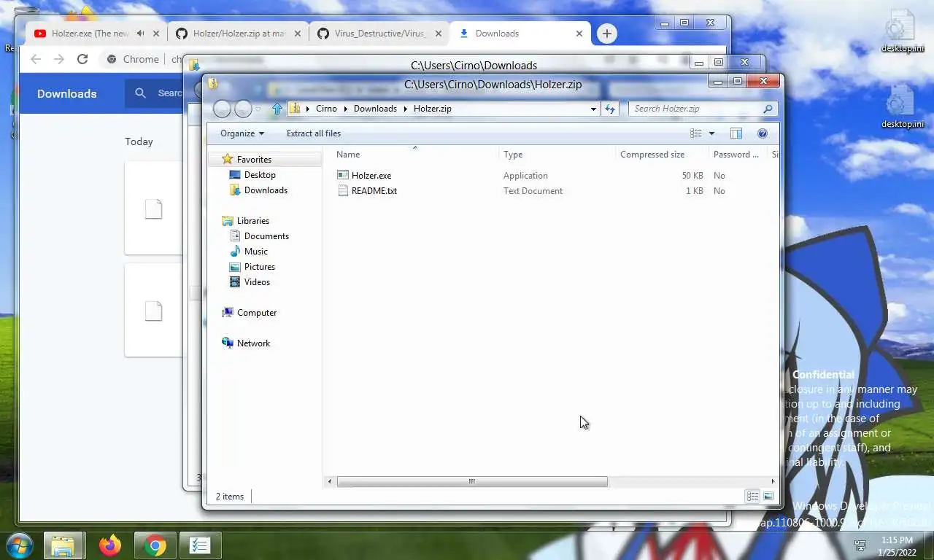This screenshot has height=560, width=934.
Task: Close the Downloads tab in Chrome
Action: (x=579, y=34)
